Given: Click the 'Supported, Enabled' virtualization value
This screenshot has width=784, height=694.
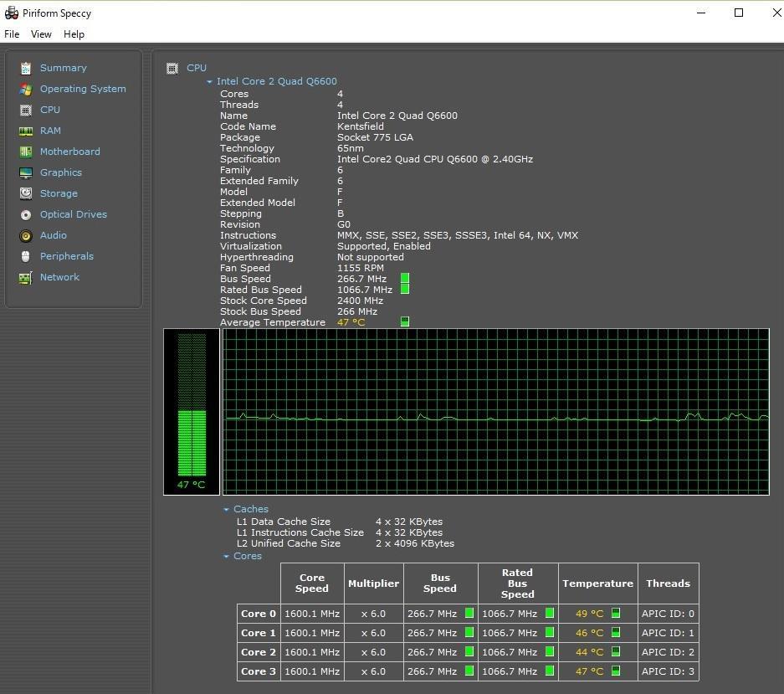Looking at the screenshot, I should [x=384, y=246].
